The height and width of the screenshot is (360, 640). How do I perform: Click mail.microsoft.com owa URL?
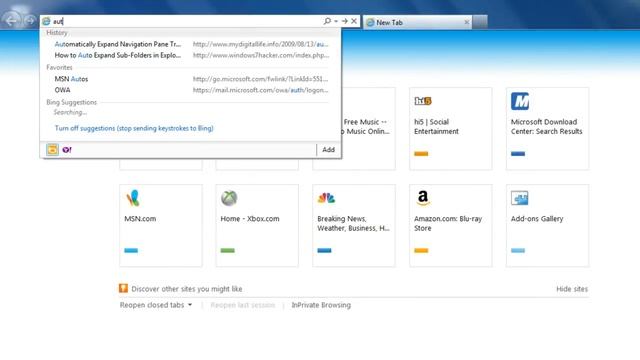coord(260,90)
